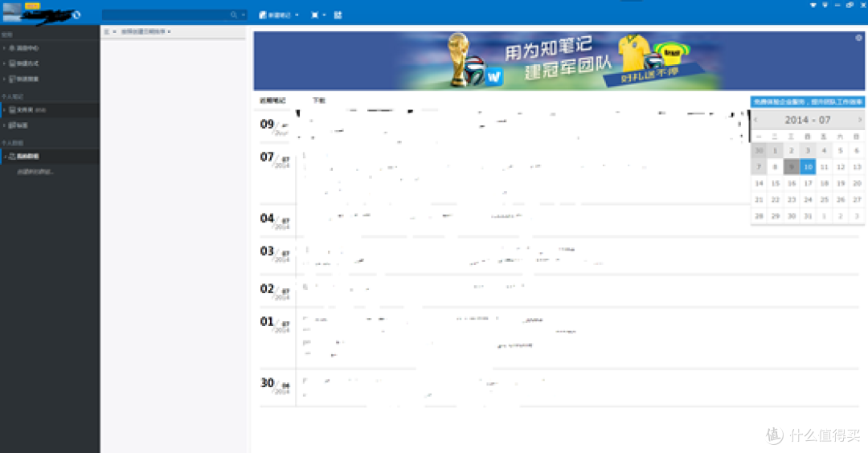
Task: Click the message center bell icon
Action: [12, 48]
